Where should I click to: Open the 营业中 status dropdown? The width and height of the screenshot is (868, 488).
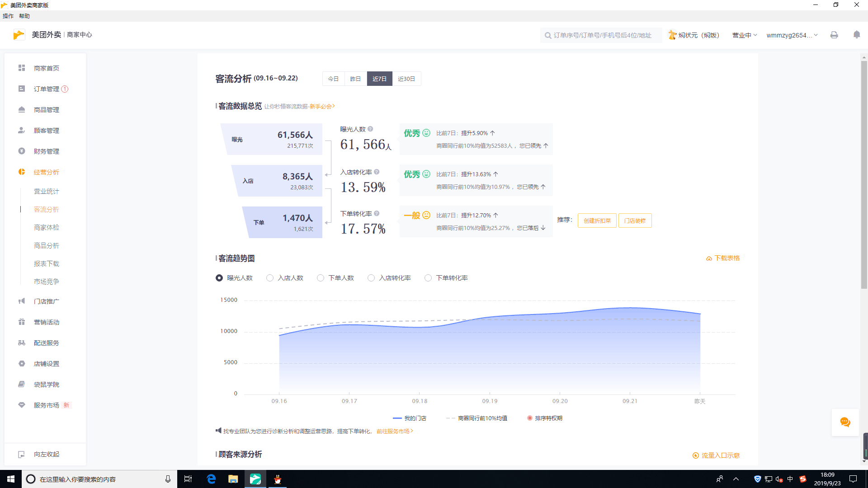[745, 35]
